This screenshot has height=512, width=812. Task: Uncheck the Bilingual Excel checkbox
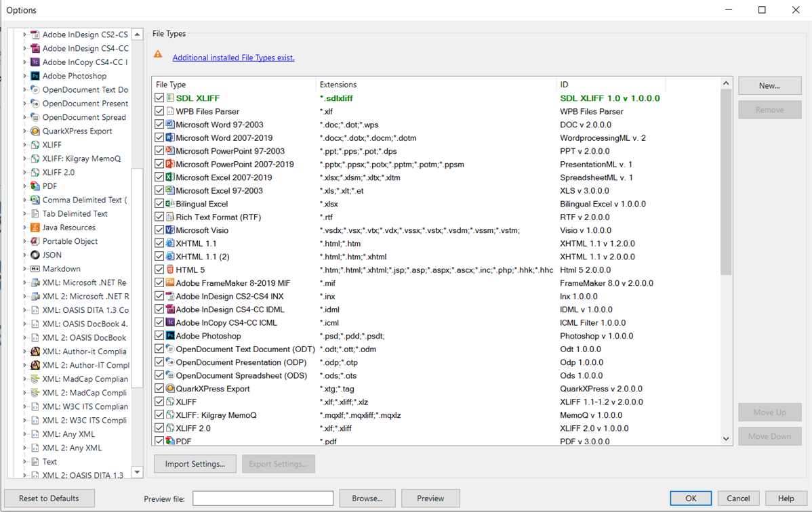coord(158,203)
